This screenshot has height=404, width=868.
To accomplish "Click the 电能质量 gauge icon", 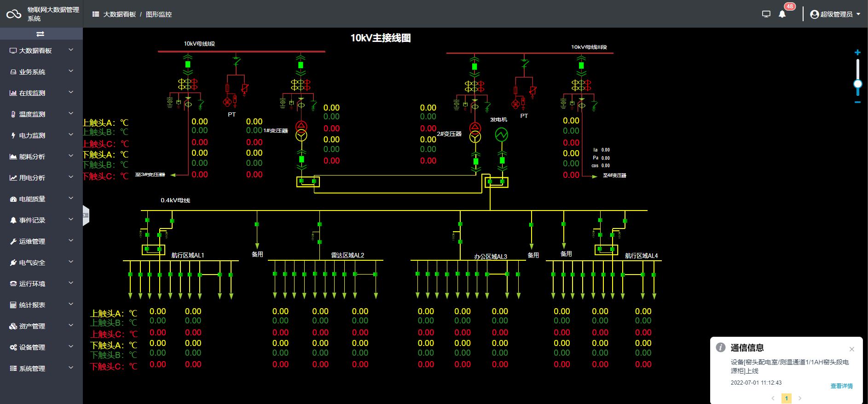I will 13,199.
